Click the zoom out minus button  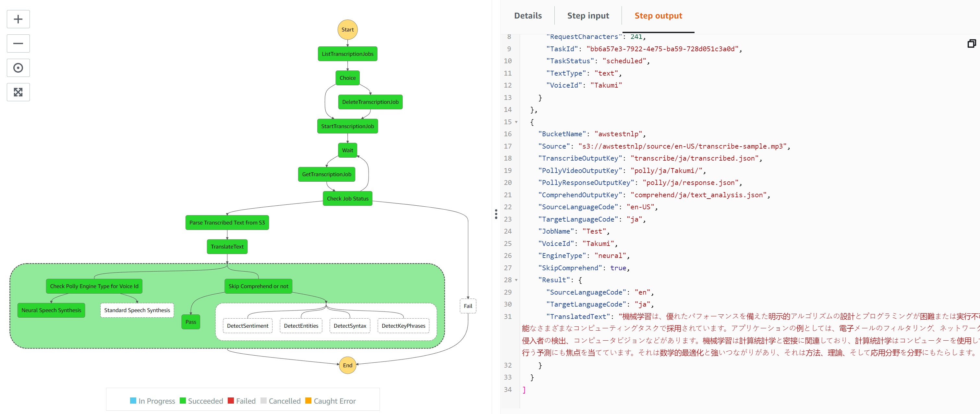(x=18, y=44)
